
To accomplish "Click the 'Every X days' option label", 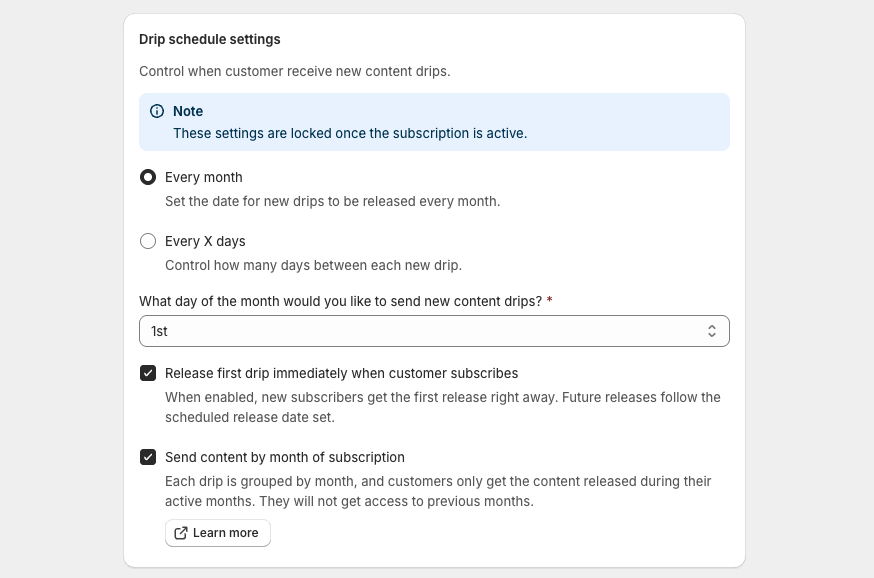I will click(205, 241).
